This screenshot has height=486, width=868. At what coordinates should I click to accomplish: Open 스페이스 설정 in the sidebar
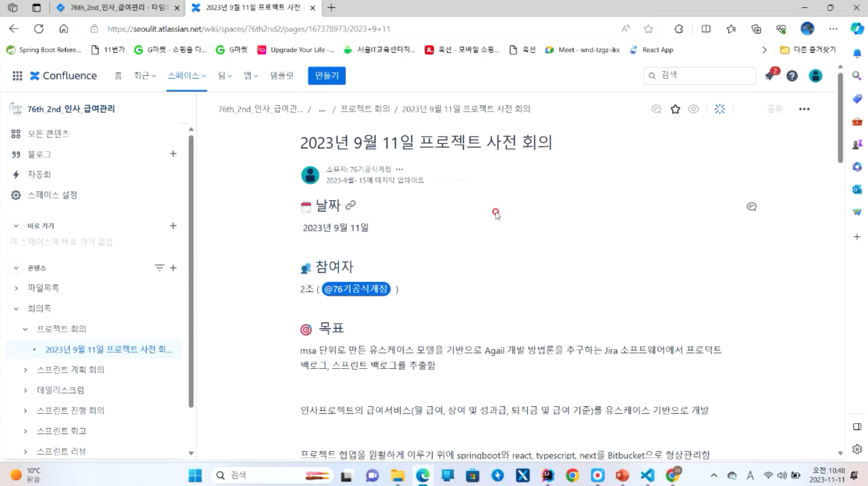click(52, 195)
